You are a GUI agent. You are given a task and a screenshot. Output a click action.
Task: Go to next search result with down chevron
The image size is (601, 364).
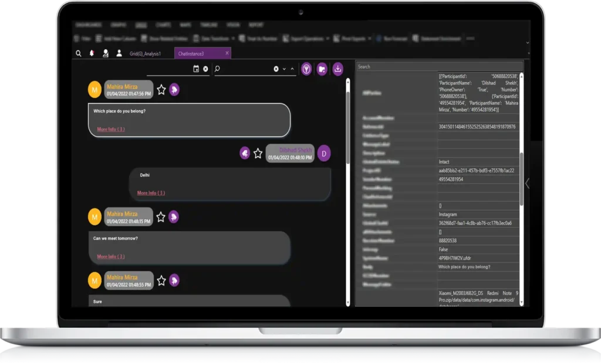pyautogui.click(x=284, y=69)
